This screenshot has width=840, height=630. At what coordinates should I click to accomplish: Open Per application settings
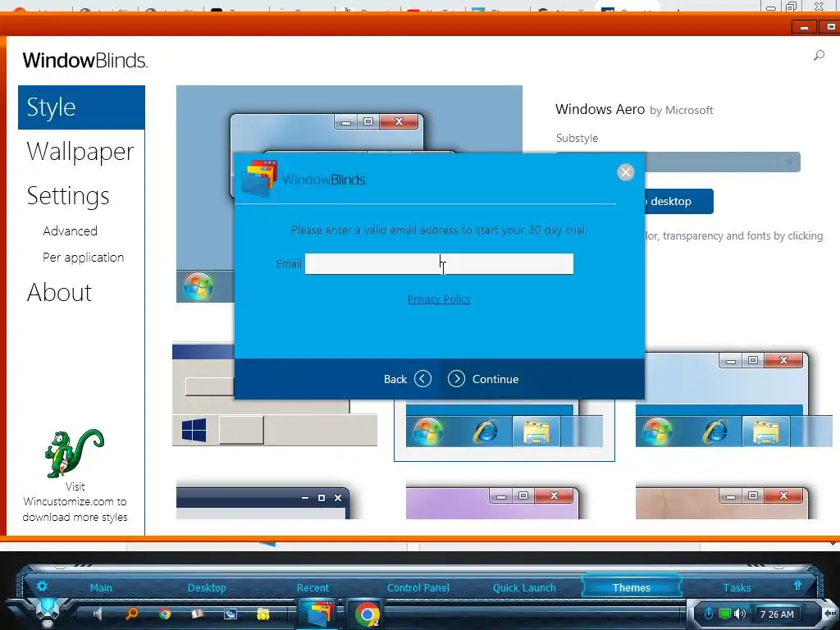(x=83, y=257)
